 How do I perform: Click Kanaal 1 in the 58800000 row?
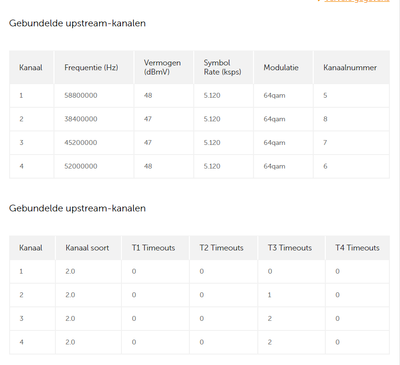pyautogui.click(x=21, y=96)
